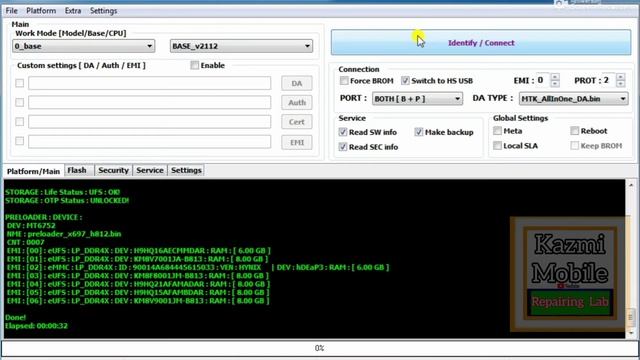640x360 pixels.
Task: Toggle the Keep BROM checkbox
Action: (x=574, y=146)
